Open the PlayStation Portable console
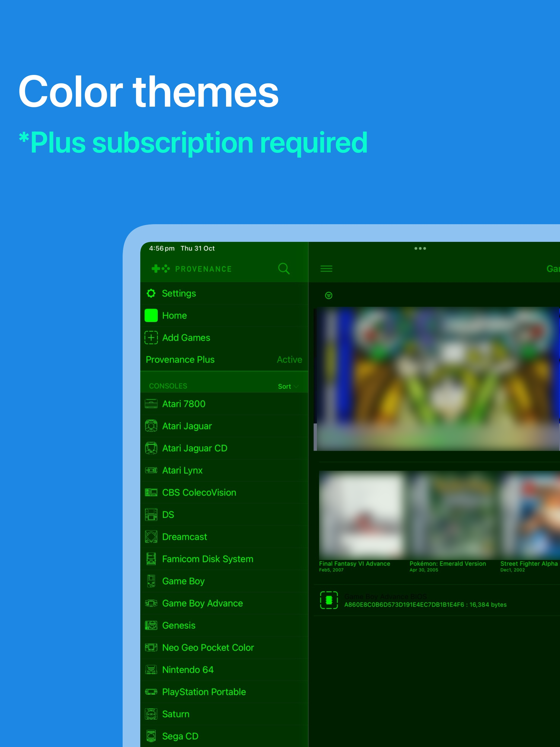The width and height of the screenshot is (560, 747). [204, 692]
